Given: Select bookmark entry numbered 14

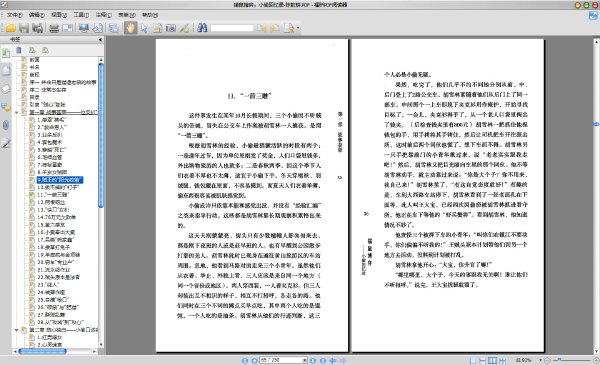Looking at the screenshot, I should coord(56,217).
